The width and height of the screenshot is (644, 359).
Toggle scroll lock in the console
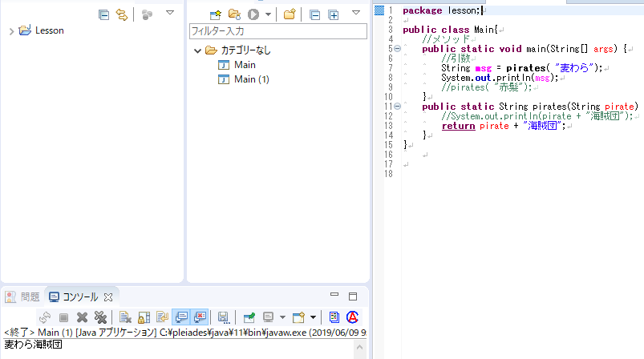click(144, 317)
